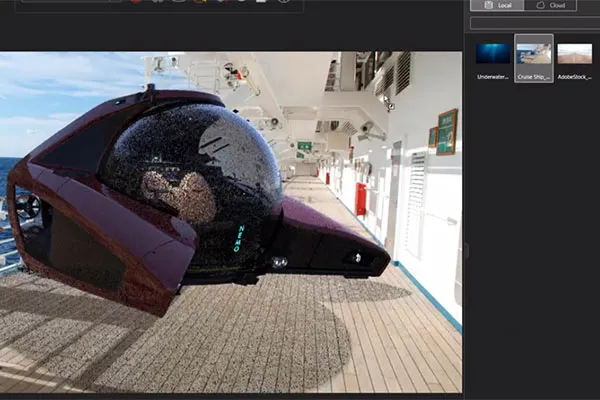Click the save-disk icon beside the Local label
Viewport: 600px width, 400px height.
[x=489, y=5]
